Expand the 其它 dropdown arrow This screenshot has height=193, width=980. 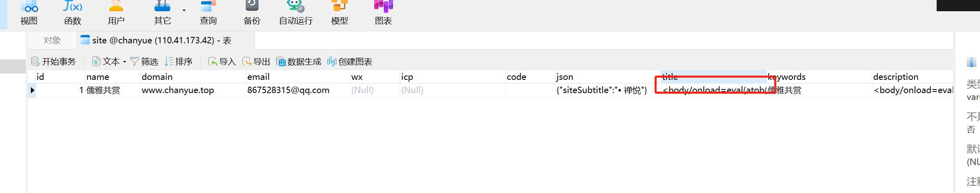pyautogui.click(x=184, y=10)
